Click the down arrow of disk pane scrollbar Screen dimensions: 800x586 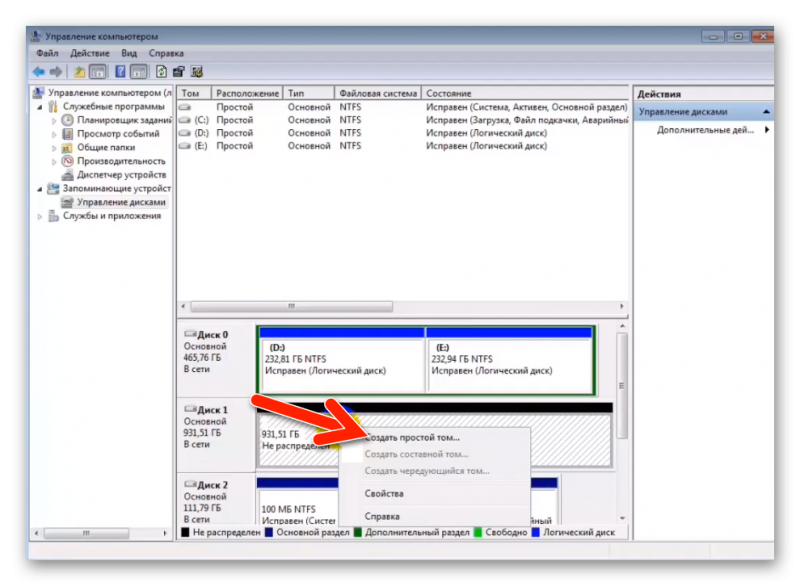(x=622, y=518)
